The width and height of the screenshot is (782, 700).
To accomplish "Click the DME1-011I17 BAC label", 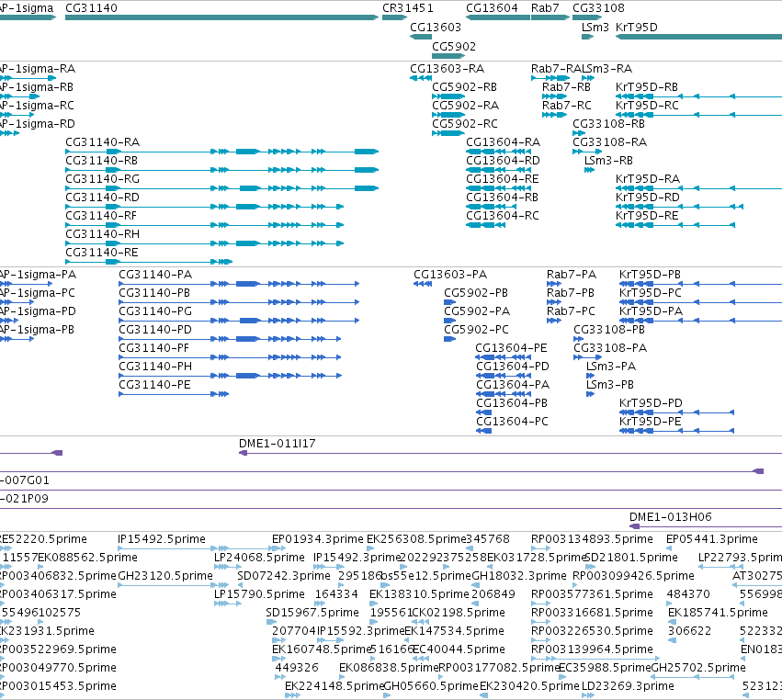I will click(278, 444).
